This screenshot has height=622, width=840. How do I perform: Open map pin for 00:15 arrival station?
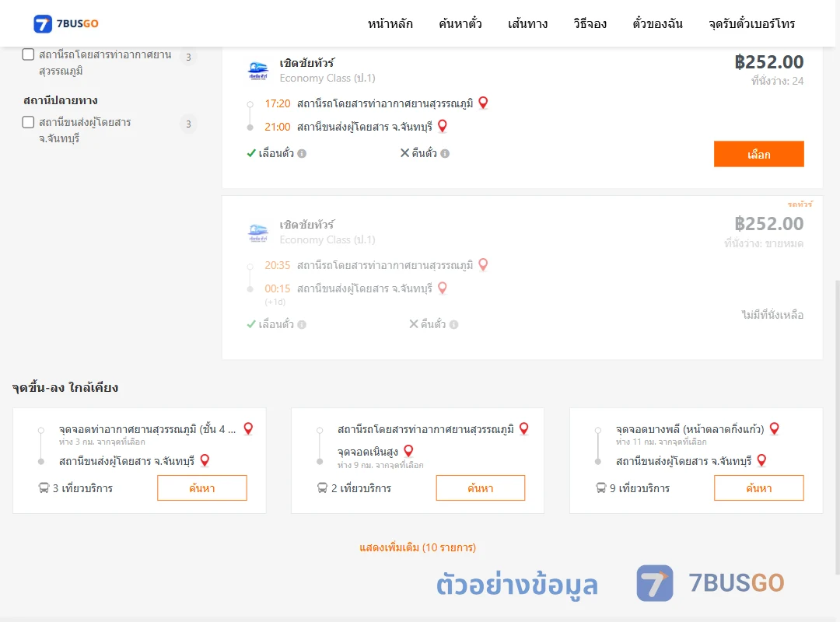443,288
